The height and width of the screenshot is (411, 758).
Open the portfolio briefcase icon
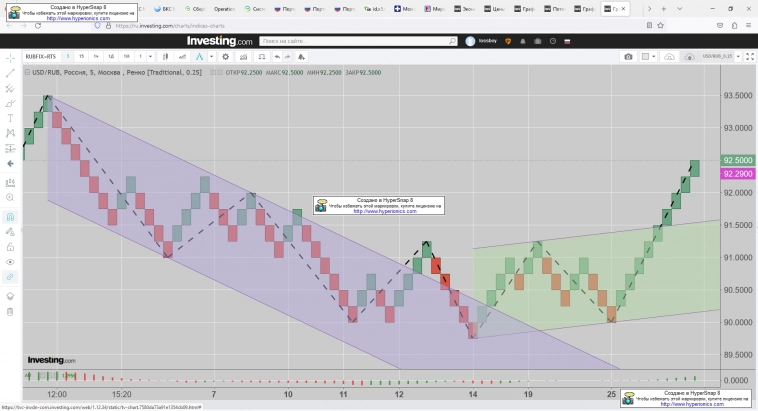538,41
